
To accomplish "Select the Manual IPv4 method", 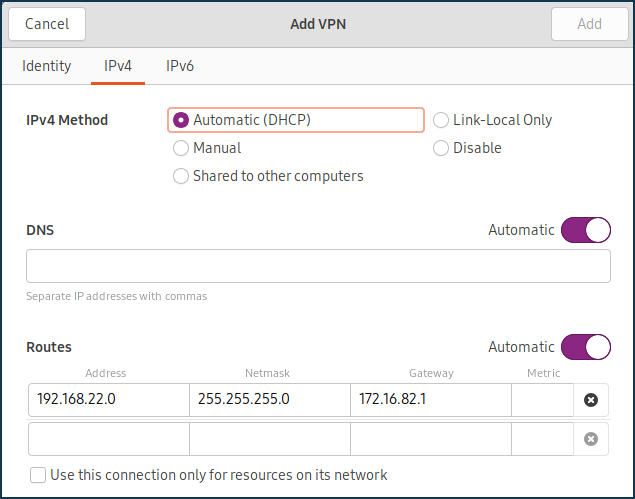I will [181, 148].
